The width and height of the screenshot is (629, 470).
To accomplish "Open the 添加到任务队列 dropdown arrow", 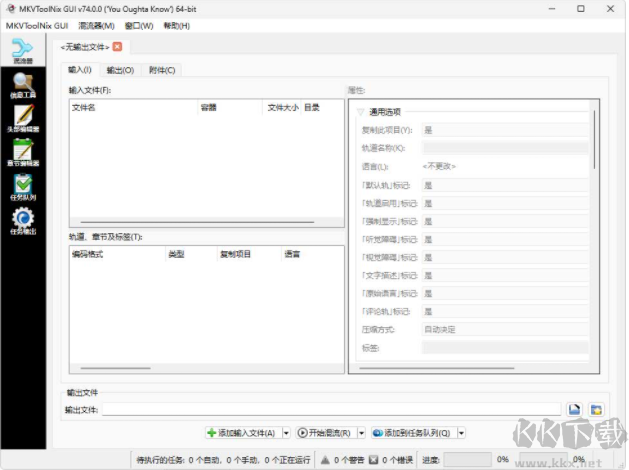I will pyautogui.click(x=461, y=433).
